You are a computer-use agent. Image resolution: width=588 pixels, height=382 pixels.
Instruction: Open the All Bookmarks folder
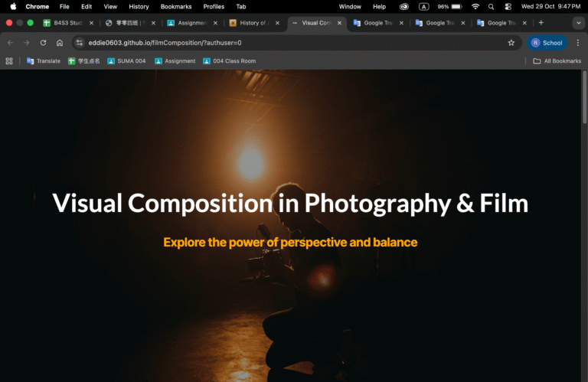557,60
